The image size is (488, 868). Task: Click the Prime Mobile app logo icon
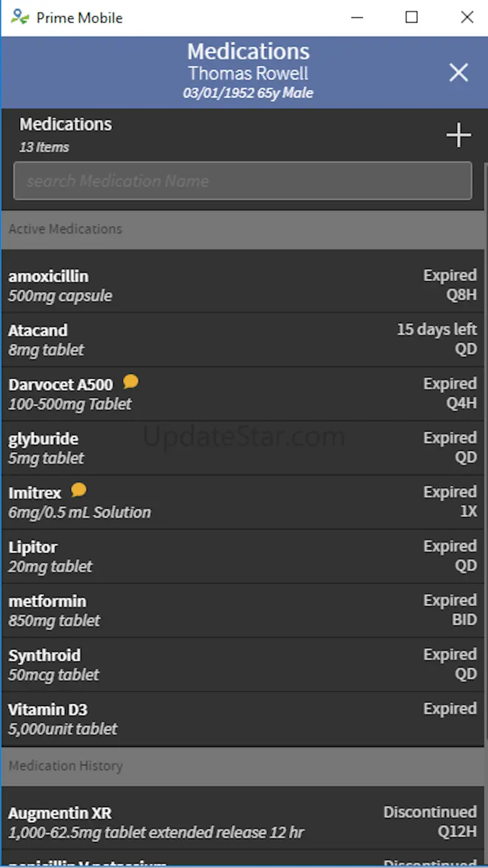click(20, 18)
